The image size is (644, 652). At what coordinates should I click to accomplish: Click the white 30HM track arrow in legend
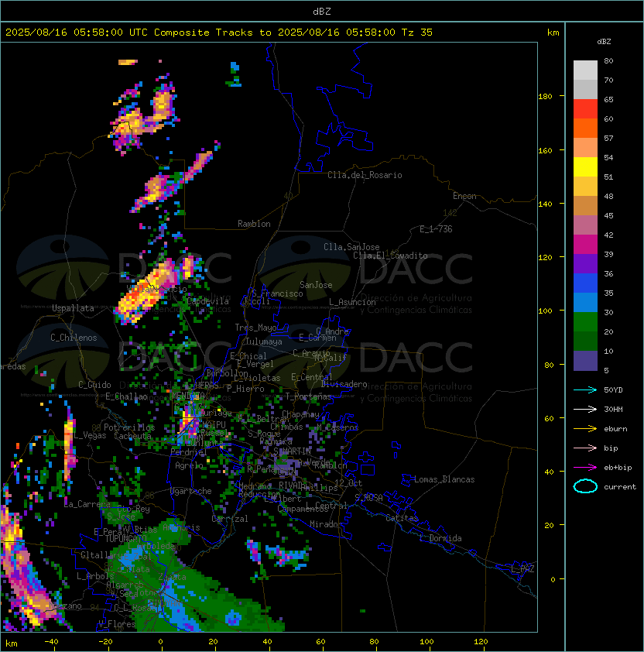[585, 409]
